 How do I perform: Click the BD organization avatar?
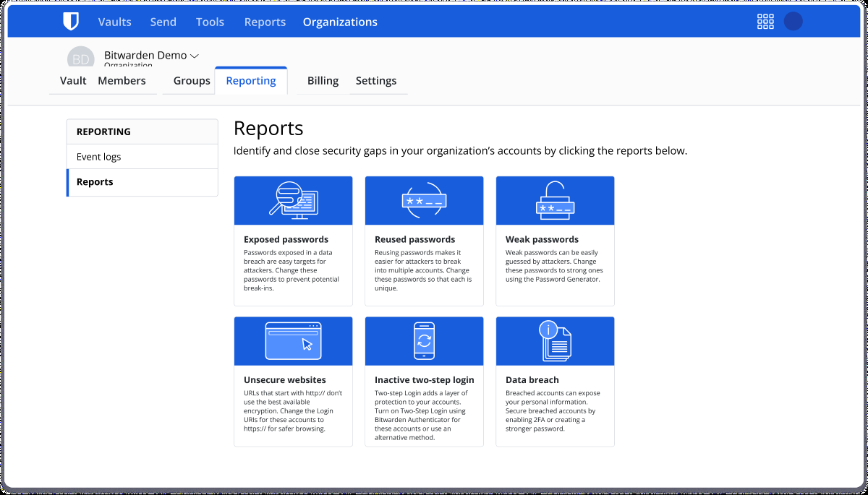click(80, 58)
